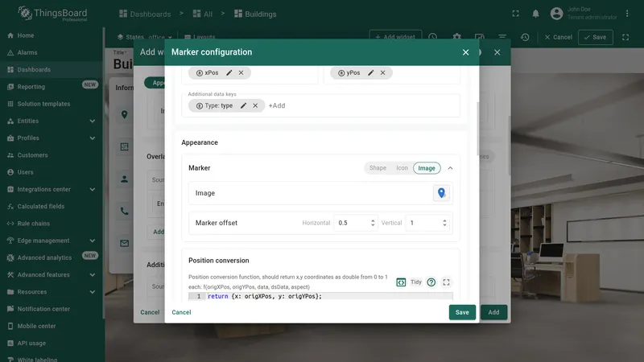Open Customers in the sidebar
The image size is (644, 362).
click(52, 155)
